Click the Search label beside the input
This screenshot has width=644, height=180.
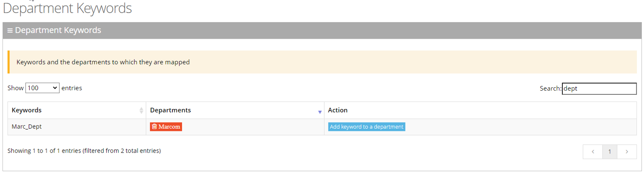pos(550,89)
